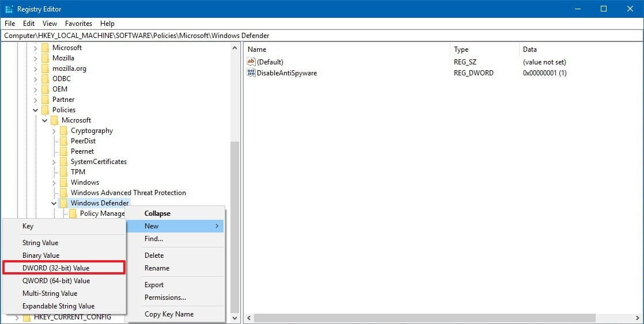Choose Collapse in the context menu
644x324 pixels.
click(175, 214)
